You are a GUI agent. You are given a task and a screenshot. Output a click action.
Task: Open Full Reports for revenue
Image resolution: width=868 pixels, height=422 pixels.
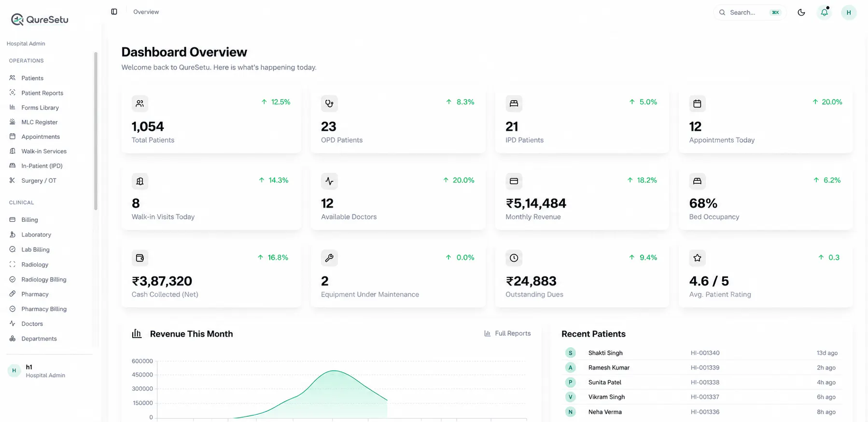click(507, 333)
